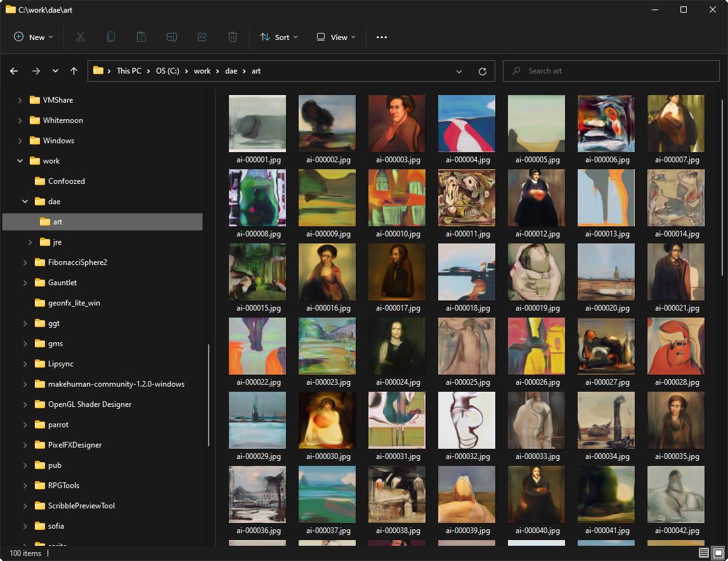Click work in the breadcrumb path
Viewport: 728px width, 561px height.
pos(202,71)
